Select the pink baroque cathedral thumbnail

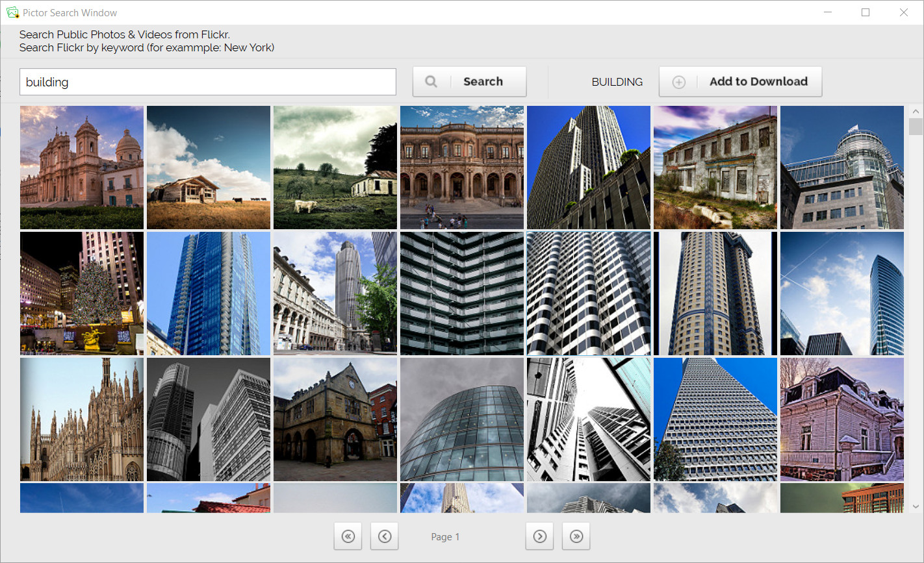pos(82,168)
